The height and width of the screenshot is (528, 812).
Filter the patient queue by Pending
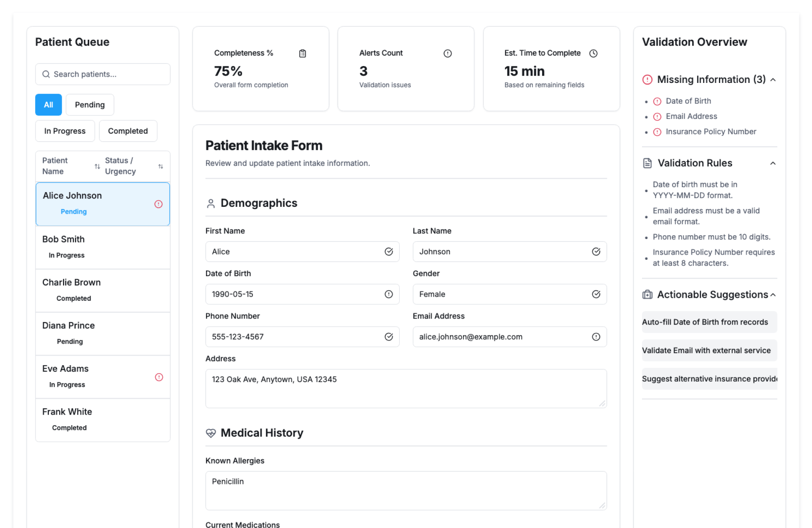pos(90,104)
